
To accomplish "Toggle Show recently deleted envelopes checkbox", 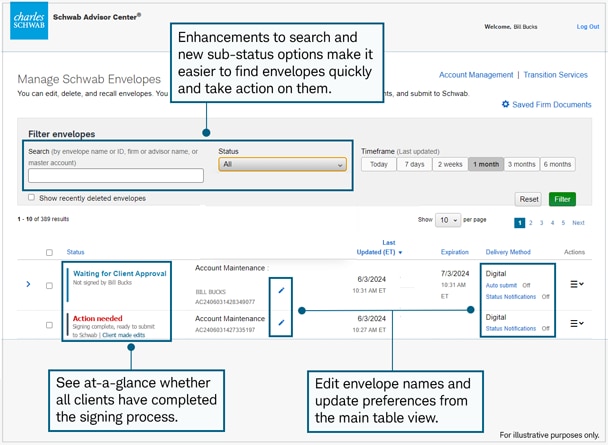I will (x=31, y=198).
